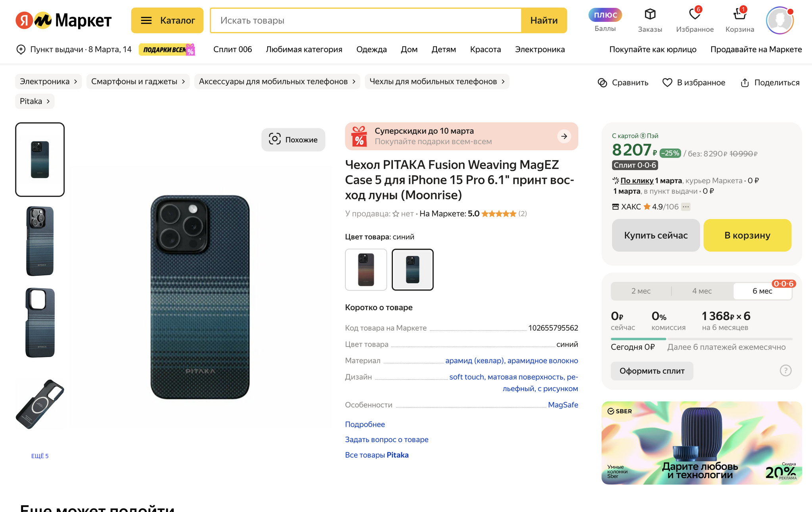This screenshot has width=812, height=512.
Task: Add product to favorites with heart toggle
Action: [667, 82]
